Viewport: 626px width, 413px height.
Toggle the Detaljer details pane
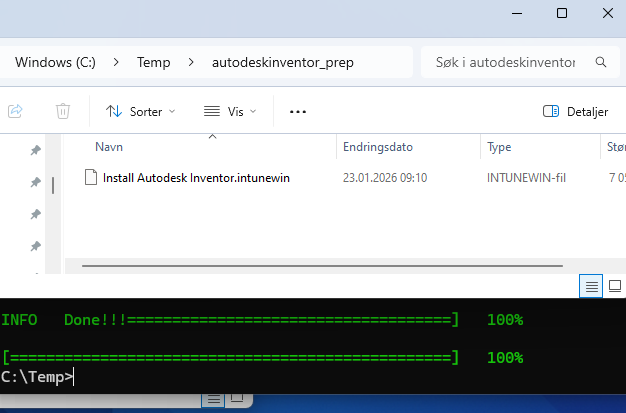pos(575,112)
